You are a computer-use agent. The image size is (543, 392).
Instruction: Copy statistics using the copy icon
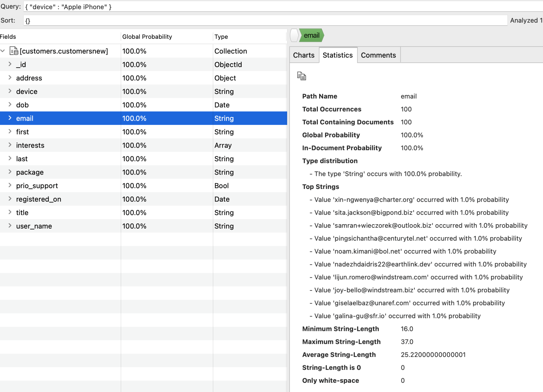point(302,76)
